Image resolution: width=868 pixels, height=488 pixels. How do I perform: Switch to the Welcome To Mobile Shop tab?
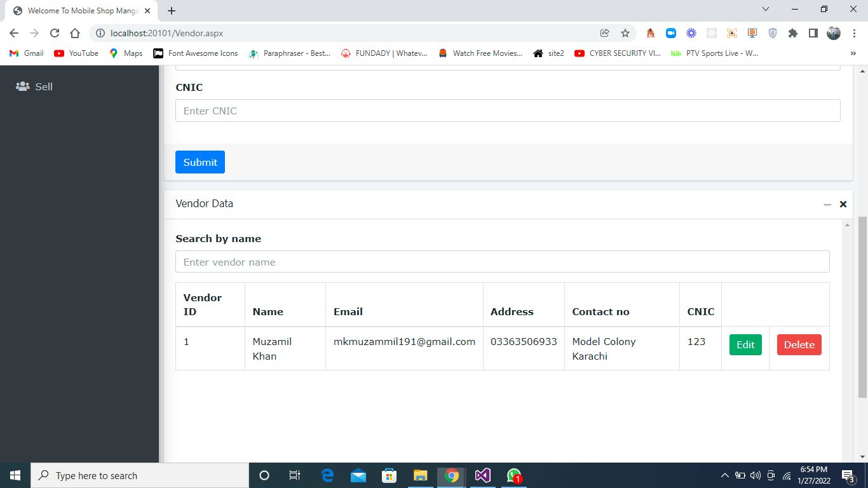pos(79,10)
